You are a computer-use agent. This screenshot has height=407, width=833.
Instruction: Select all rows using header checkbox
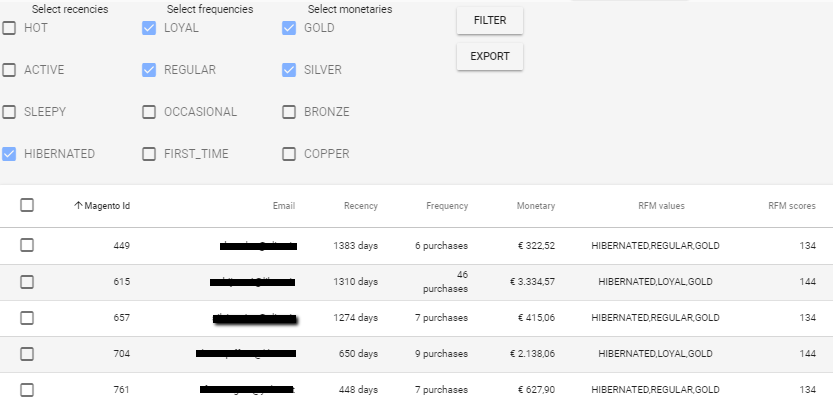27,205
